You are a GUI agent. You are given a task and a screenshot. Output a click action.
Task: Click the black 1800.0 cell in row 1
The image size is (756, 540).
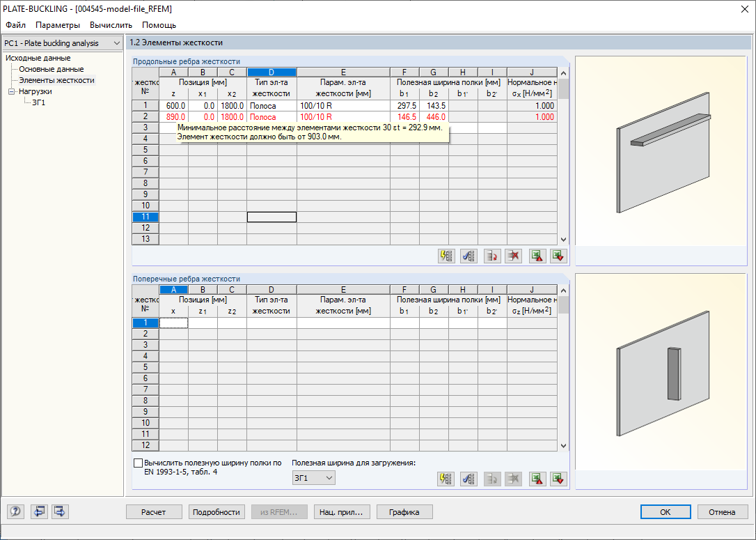[x=232, y=106]
